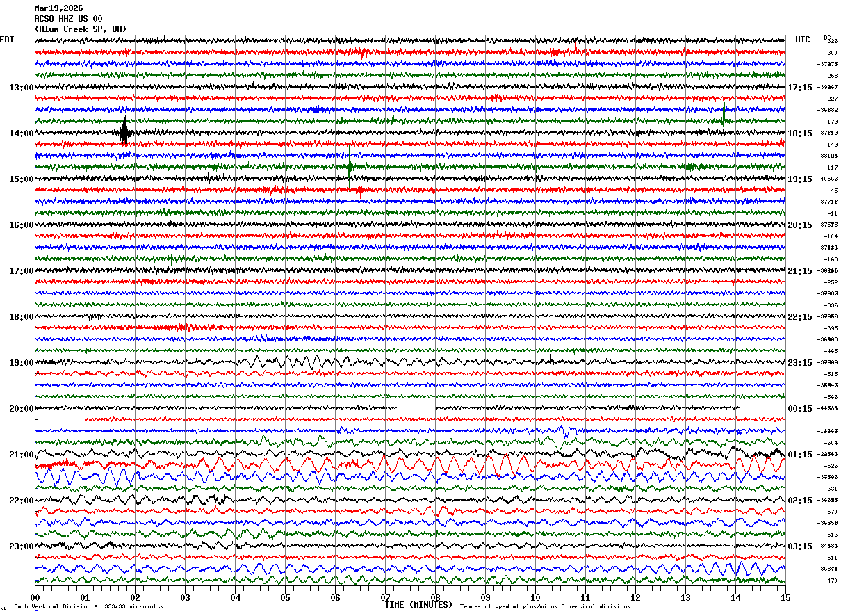
Task: Click the 22:15 UTC row label
Action: pos(800,317)
